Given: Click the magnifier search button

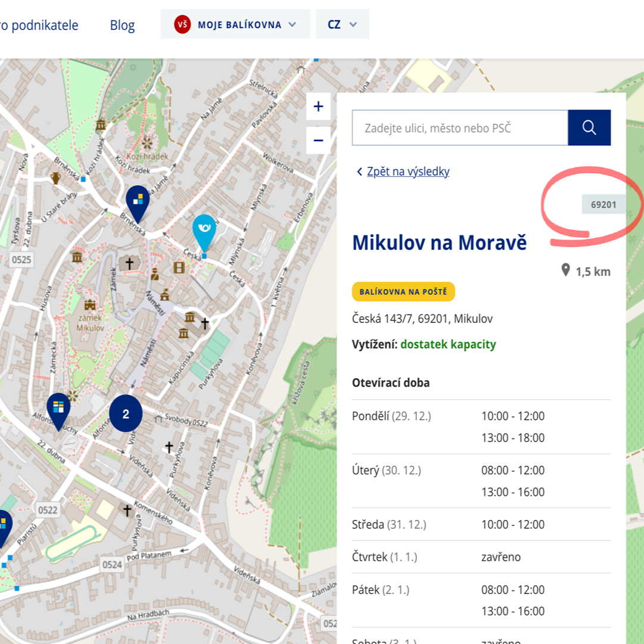Looking at the screenshot, I should (x=589, y=127).
